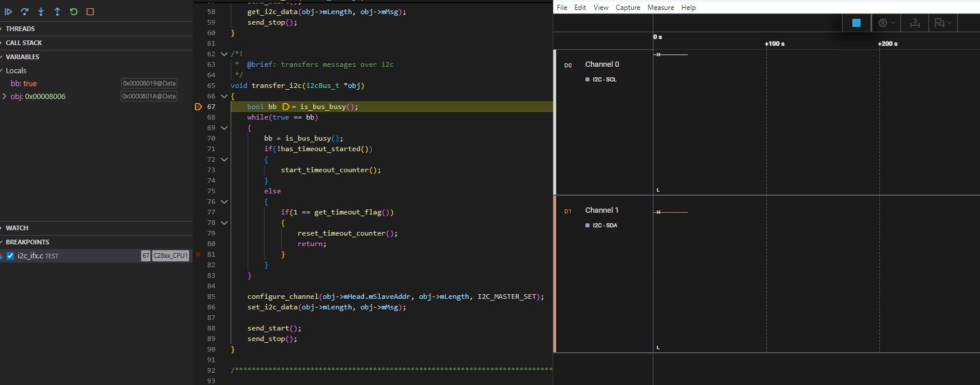The height and width of the screenshot is (385, 980).
Task: Open the View menu in analyzer
Action: [601, 8]
